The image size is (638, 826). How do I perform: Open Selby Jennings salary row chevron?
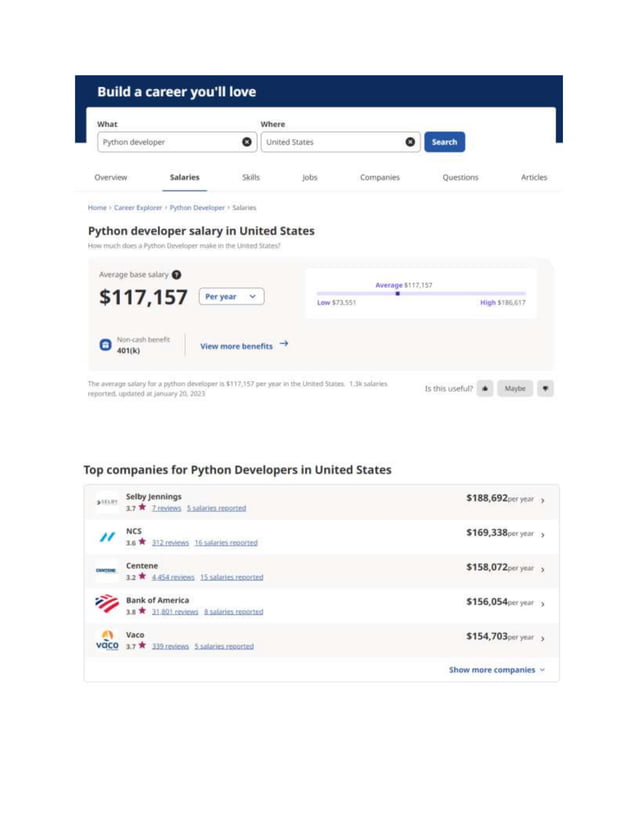coord(543,500)
